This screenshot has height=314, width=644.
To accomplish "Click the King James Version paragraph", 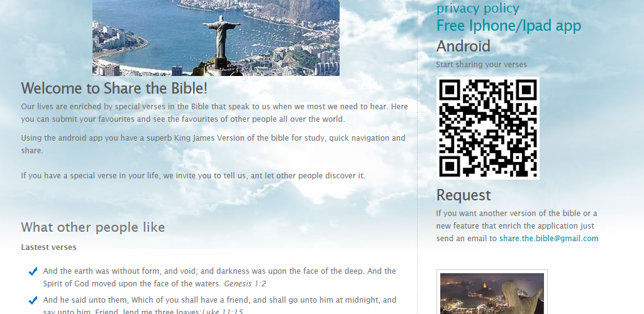I will 213,144.
